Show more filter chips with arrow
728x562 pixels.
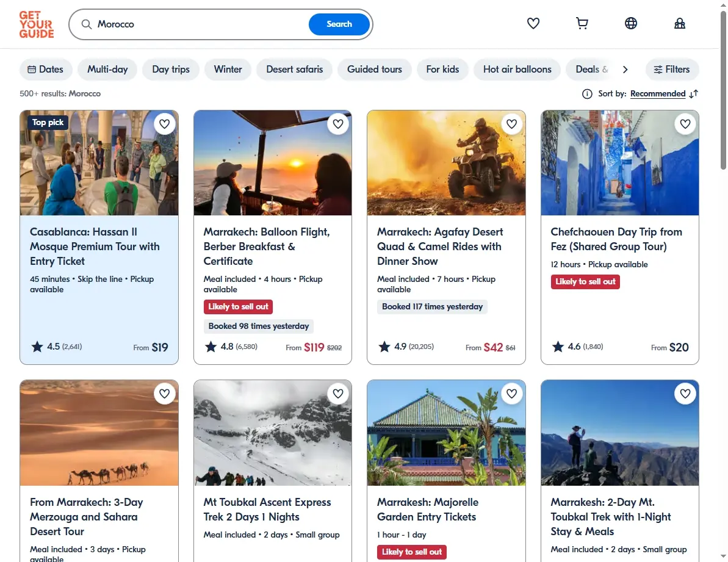(x=625, y=69)
